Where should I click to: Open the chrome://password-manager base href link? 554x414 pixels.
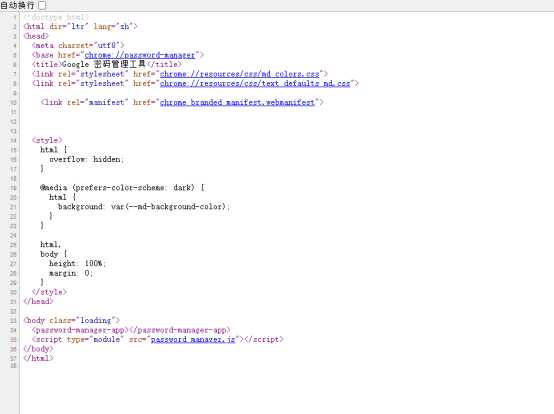click(140, 55)
